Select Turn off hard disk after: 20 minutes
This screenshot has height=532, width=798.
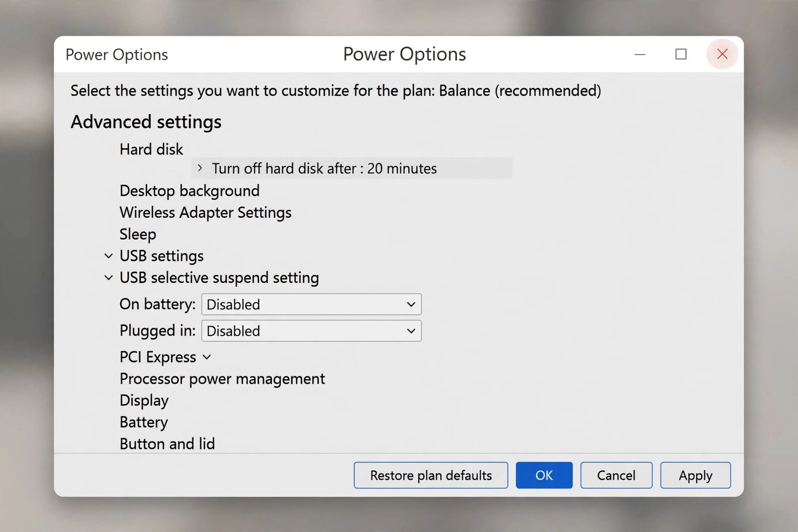coord(352,169)
